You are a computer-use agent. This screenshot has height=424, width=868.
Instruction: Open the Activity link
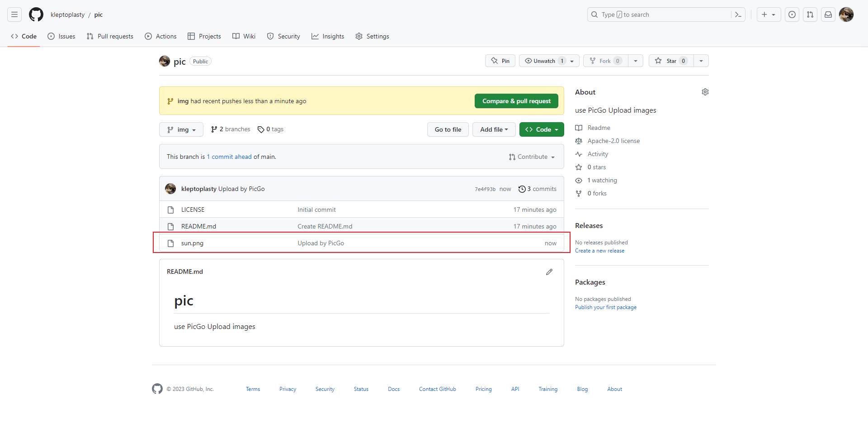click(x=592, y=154)
